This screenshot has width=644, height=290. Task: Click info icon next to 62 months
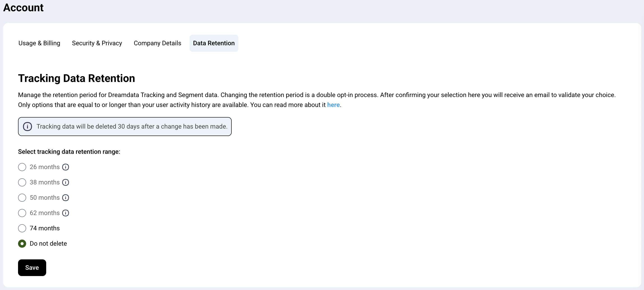click(66, 213)
